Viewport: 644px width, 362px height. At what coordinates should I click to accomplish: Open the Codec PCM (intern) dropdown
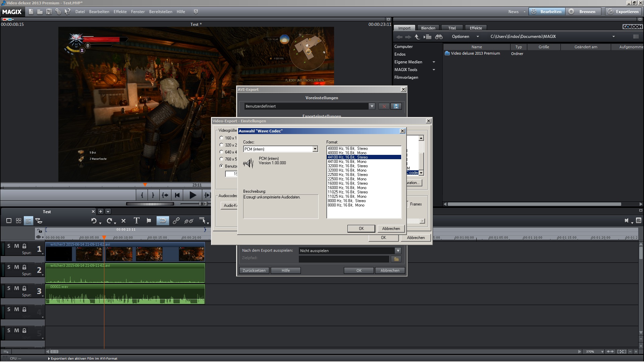(315, 149)
